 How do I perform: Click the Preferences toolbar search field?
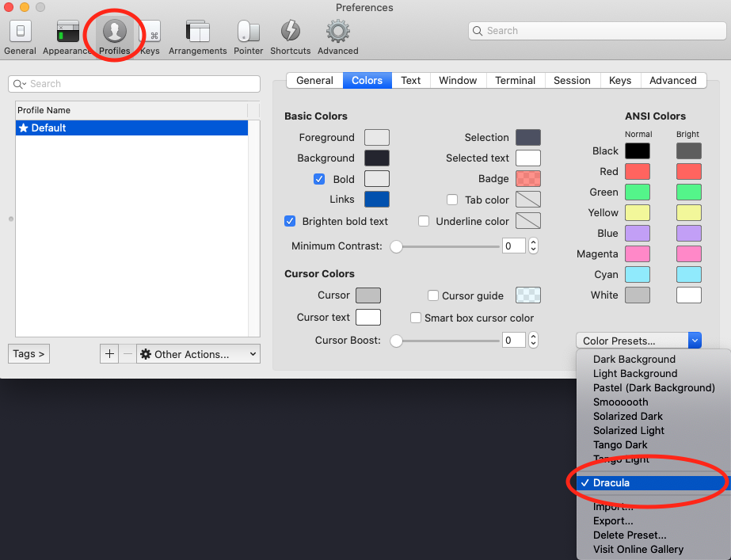[597, 31]
